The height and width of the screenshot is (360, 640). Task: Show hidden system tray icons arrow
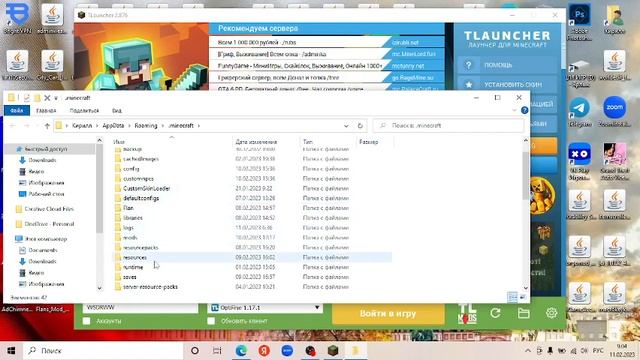point(528,351)
